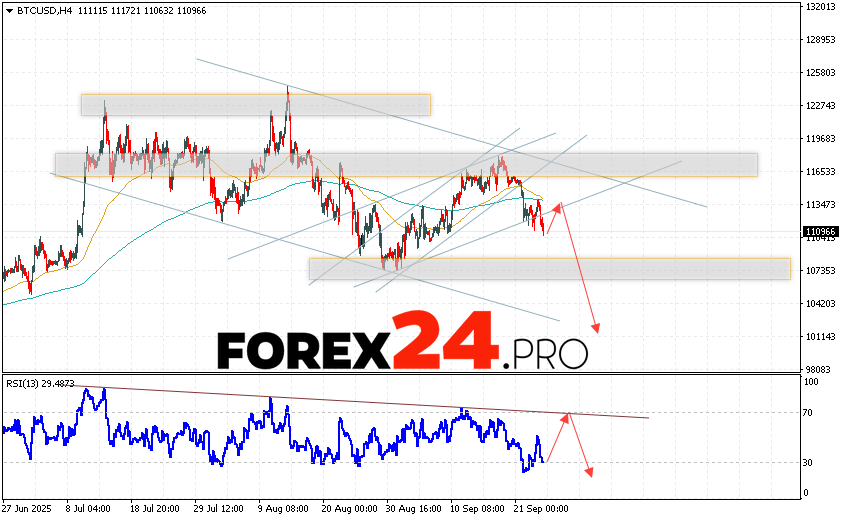Screen dimensions: 846x520
Task: Select the support zone near 107353
Action: point(548,268)
